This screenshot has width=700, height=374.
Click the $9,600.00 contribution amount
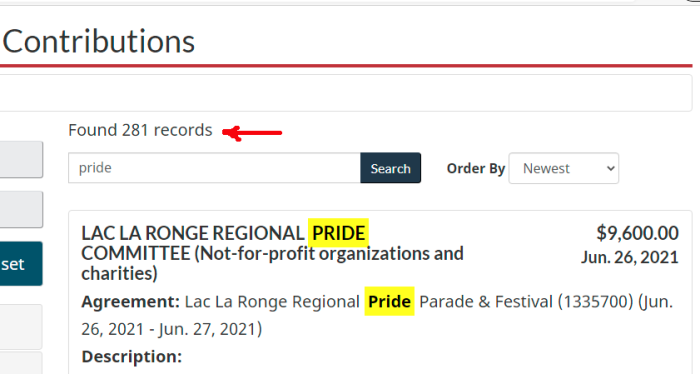[638, 233]
